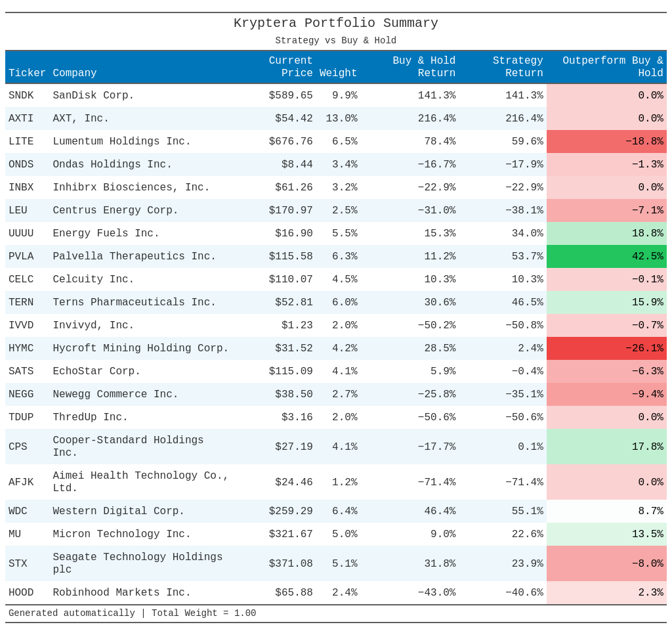Select the ONDS ticker cell

21,164
